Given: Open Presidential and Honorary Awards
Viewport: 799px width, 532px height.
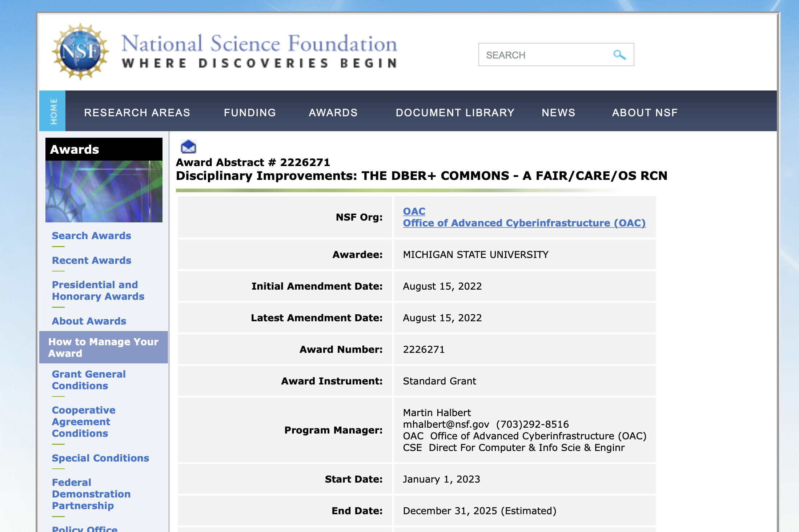Looking at the screenshot, I should point(99,290).
